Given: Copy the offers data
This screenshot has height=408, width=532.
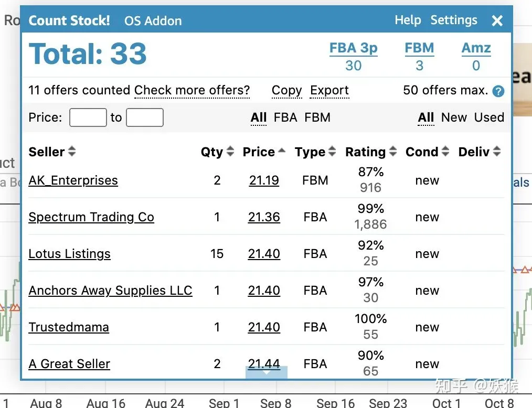Looking at the screenshot, I should pos(286,91).
